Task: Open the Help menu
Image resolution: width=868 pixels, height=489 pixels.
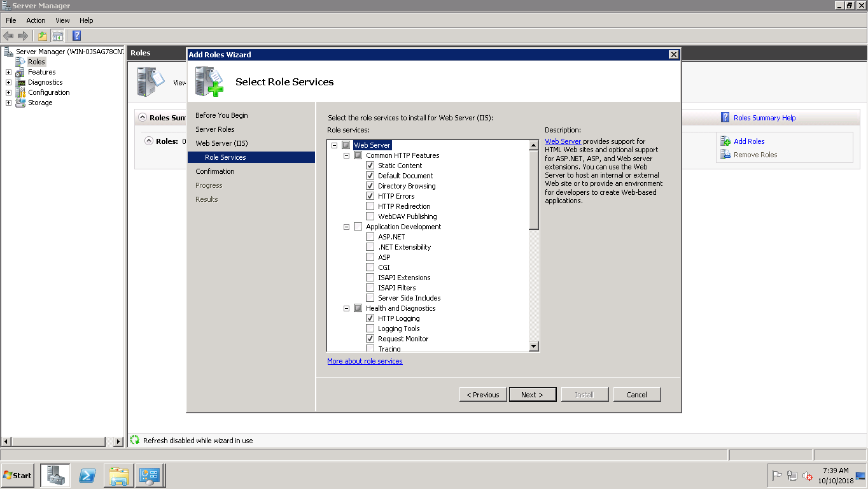Action: pos(86,20)
